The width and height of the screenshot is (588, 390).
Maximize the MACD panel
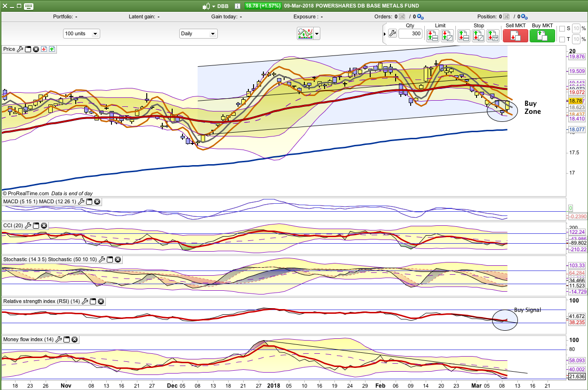pos(89,201)
